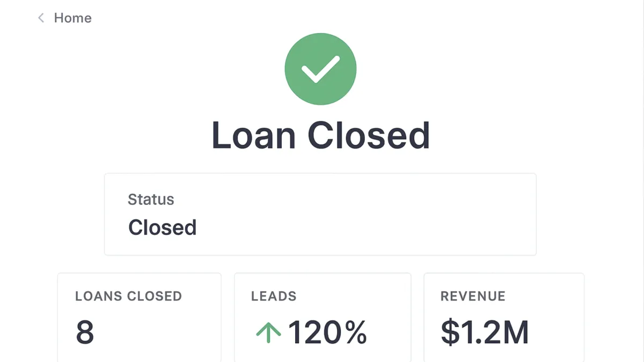Viewport: 644px width, 362px height.
Task: Click the green checkmark success icon
Action: pyautogui.click(x=320, y=69)
